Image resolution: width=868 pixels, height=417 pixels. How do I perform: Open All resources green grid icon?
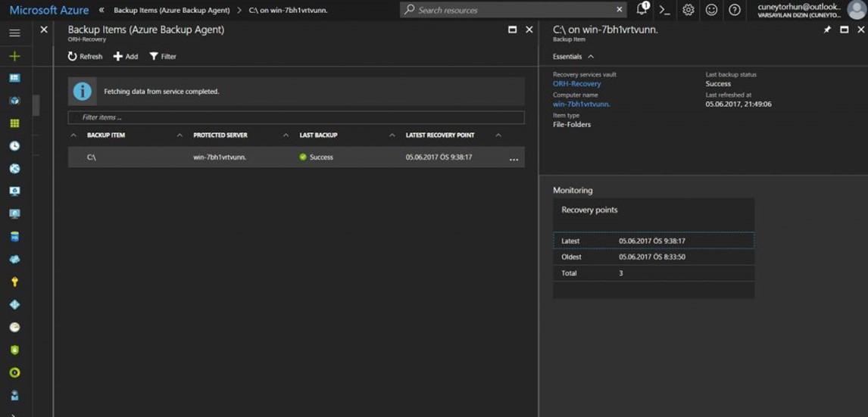pos(15,123)
